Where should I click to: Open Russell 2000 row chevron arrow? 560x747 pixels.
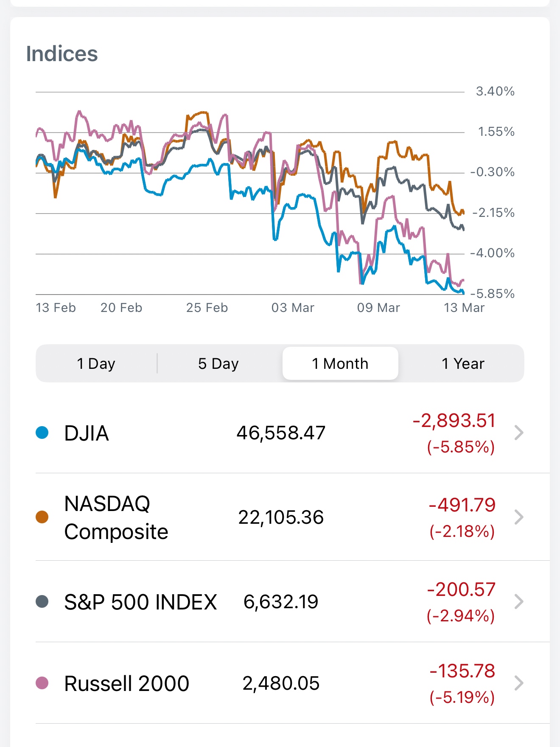tap(518, 683)
